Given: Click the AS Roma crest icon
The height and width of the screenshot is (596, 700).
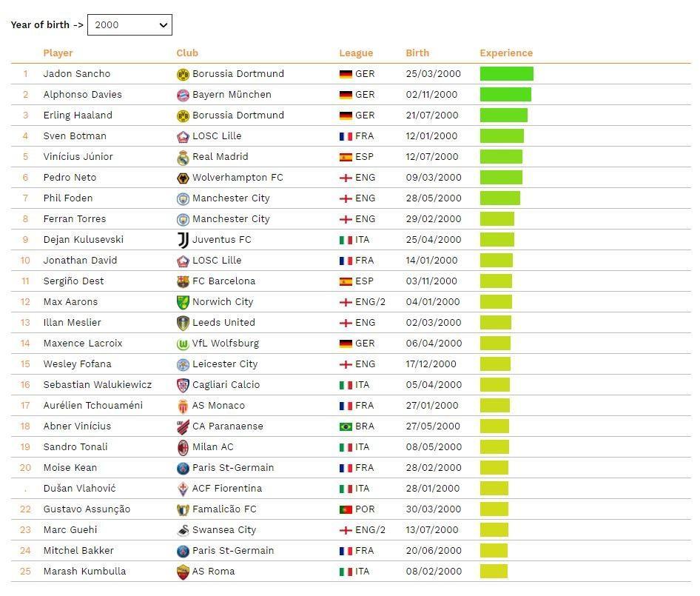Looking at the screenshot, I should point(183,572).
